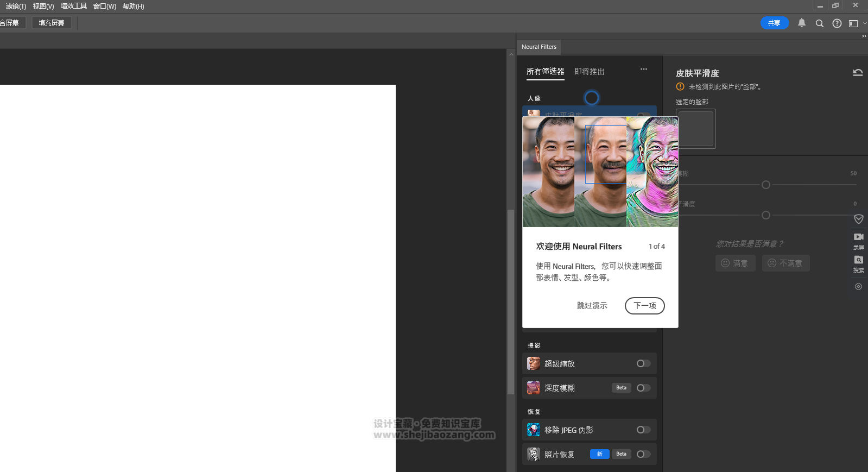
Task: Expand the workspace switcher dropdown arrow
Action: coord(865,23)
